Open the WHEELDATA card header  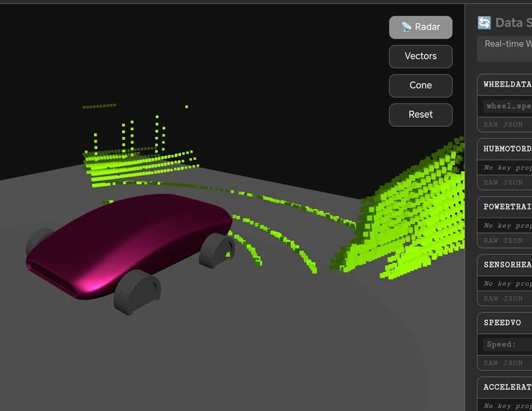coord(505,84)
